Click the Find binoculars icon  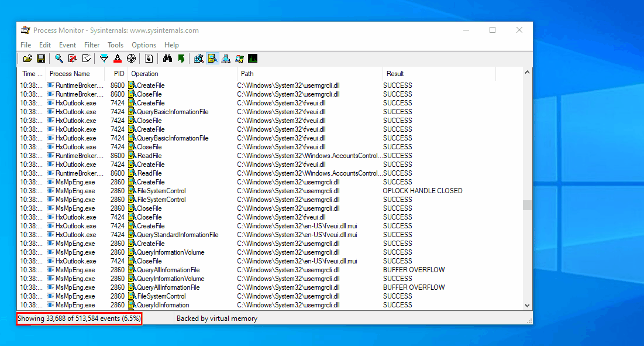click(167, 59)
